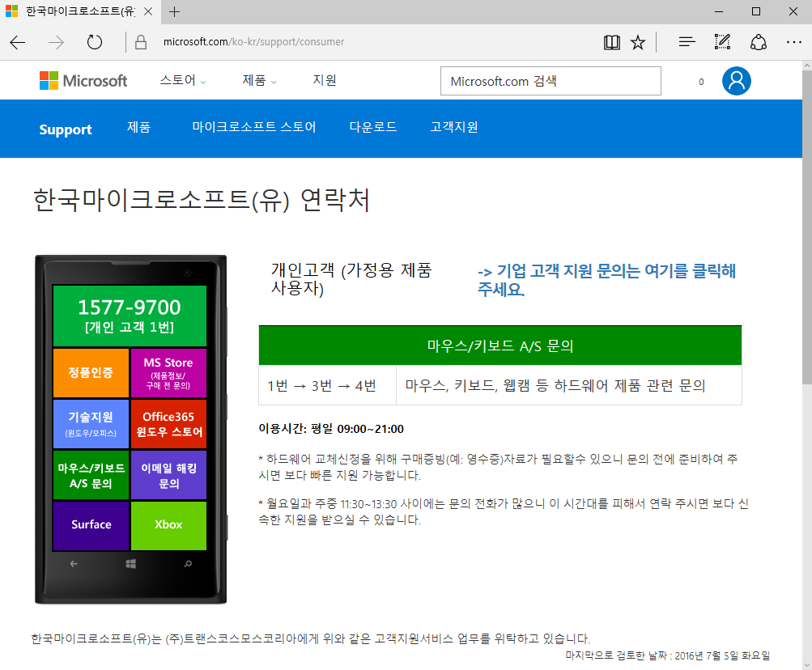This screenshot has height=670, width=812.
Task: Make a Web Note with the pen icon
Action: tap(722, 42)
